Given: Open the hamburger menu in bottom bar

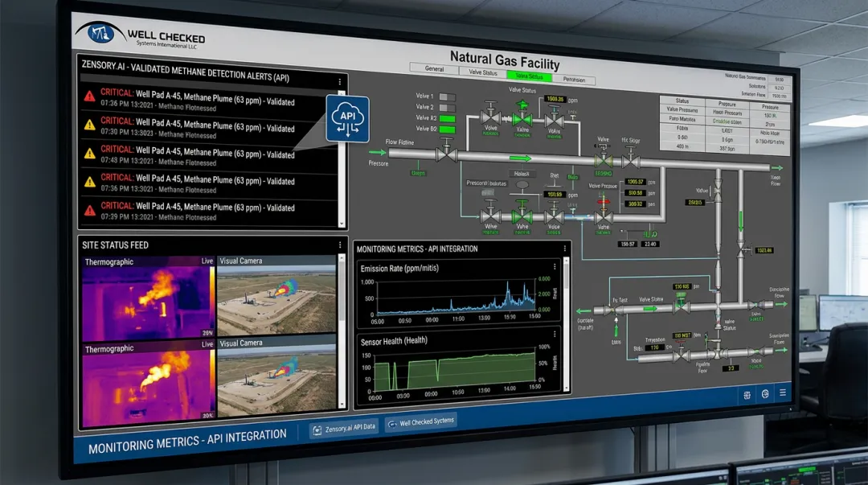Looking at the screenshot, I should [x=783, y=393].
